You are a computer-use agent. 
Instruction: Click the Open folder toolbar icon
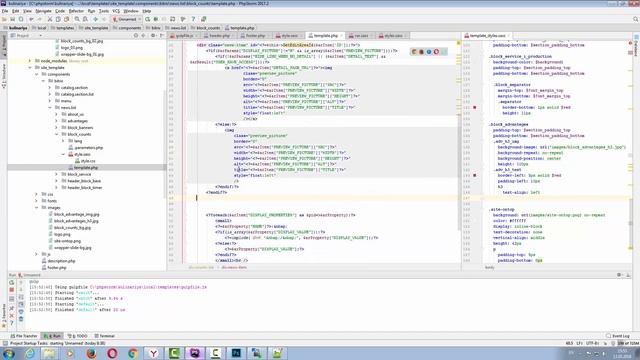(x=4, y=19)
